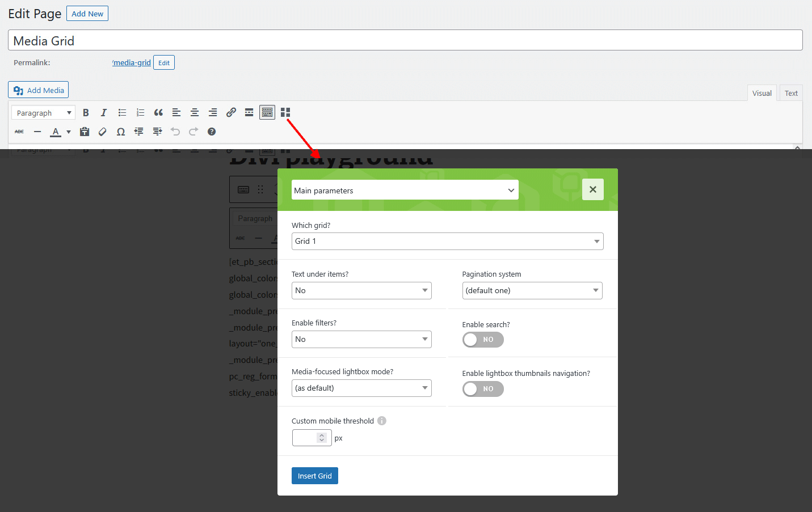
Task: Open the Pagination system dropdown
Action: (532, 291)
